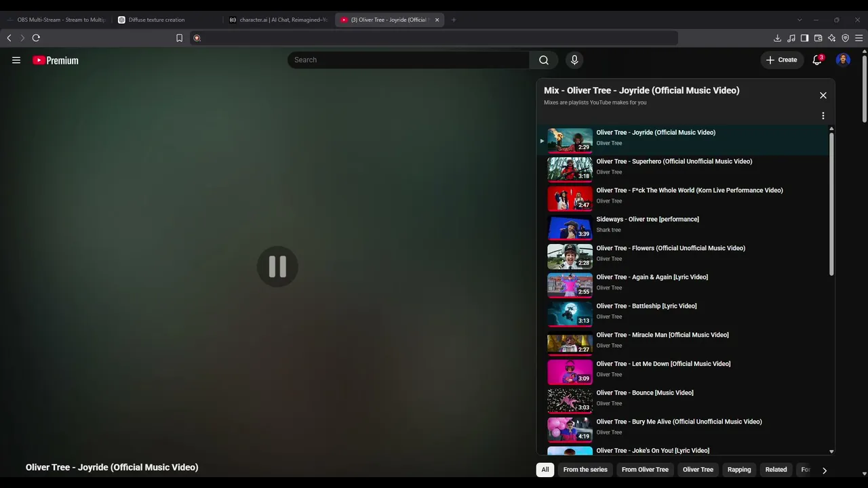
Task: Pause the video with the center button
Action: point(277,266)
